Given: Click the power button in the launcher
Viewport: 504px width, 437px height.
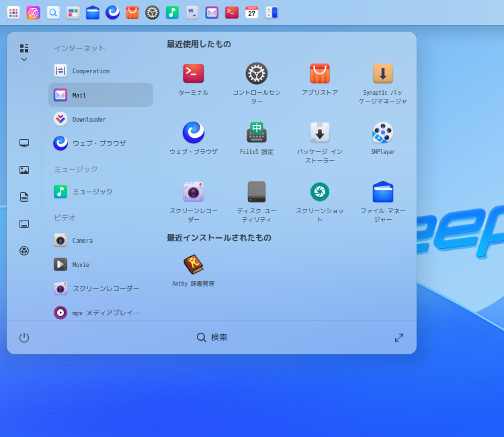Looking at the screenshot, I should [x=24, y=337].
